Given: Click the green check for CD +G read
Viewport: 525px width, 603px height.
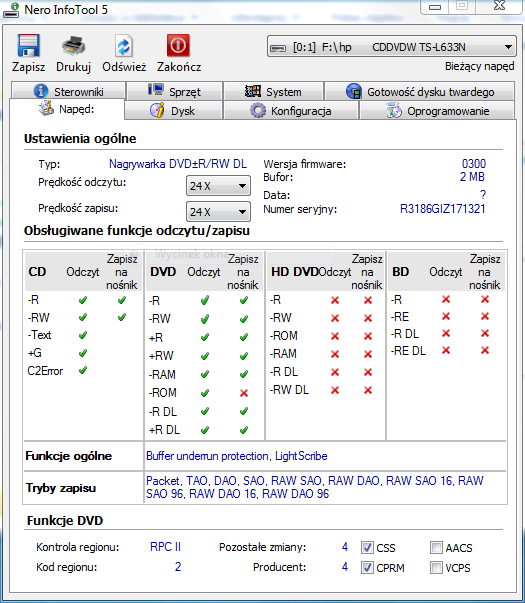Looking at the screenshot, I should [83, 353].
